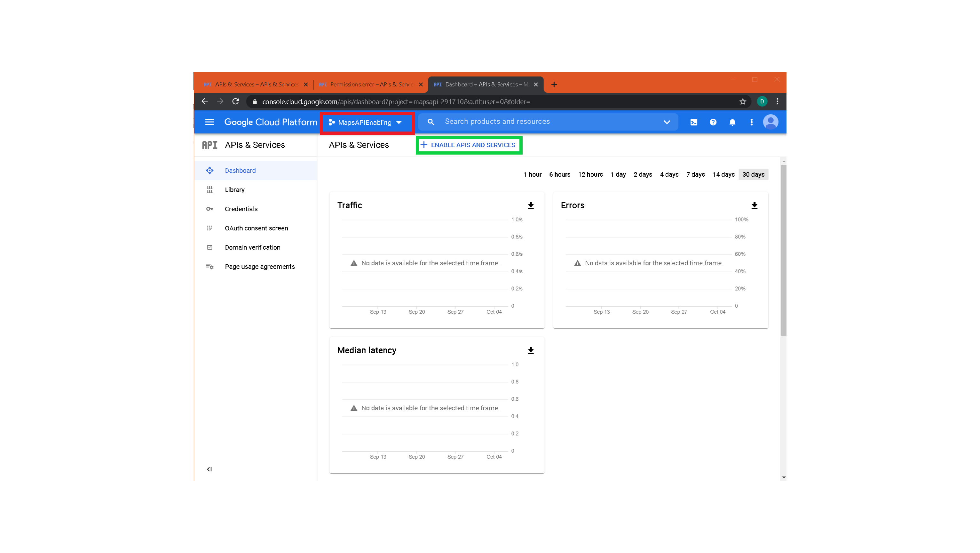Select the 7 days time range
Viewport: 980px width, 553px height.
click(695, 175)
